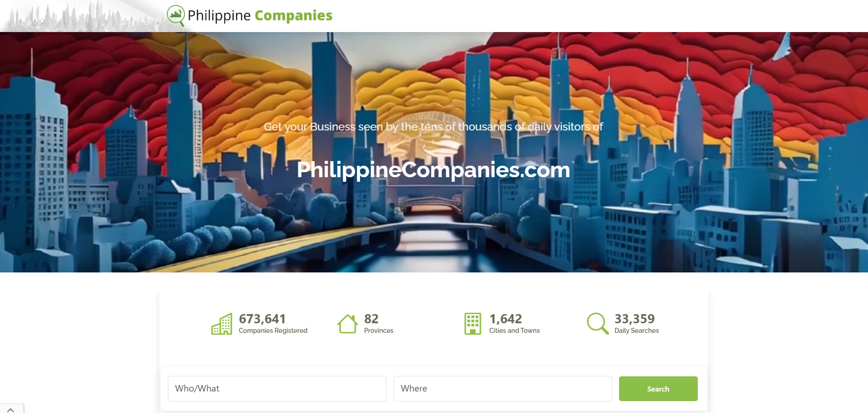Screen dimensions: 868x413
Task: Focus the Where location field
Action: click(x=502, y=389)
